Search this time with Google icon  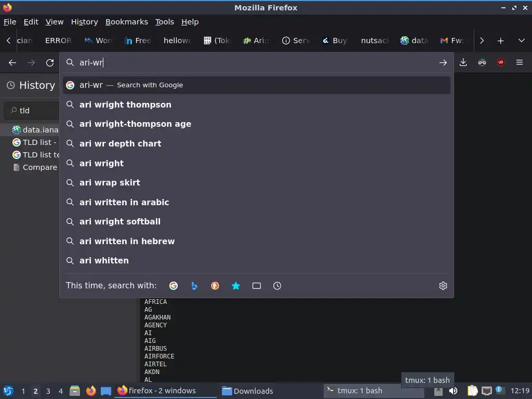(x=174, y=286)
